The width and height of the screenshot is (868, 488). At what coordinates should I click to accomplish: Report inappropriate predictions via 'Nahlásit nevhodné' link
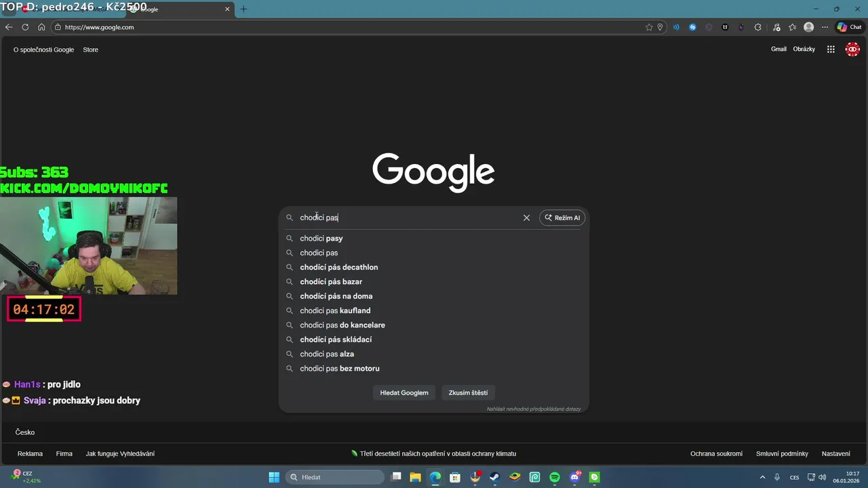point(534,409)
